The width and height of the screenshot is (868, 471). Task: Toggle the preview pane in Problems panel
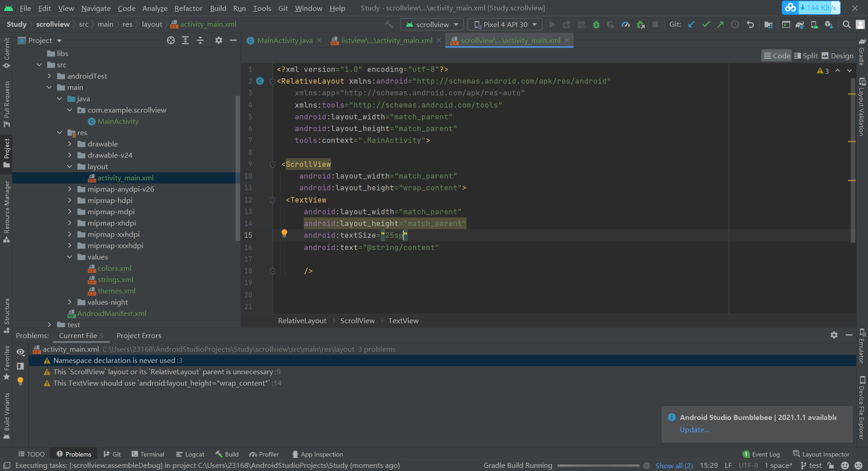tap(20, 366)
